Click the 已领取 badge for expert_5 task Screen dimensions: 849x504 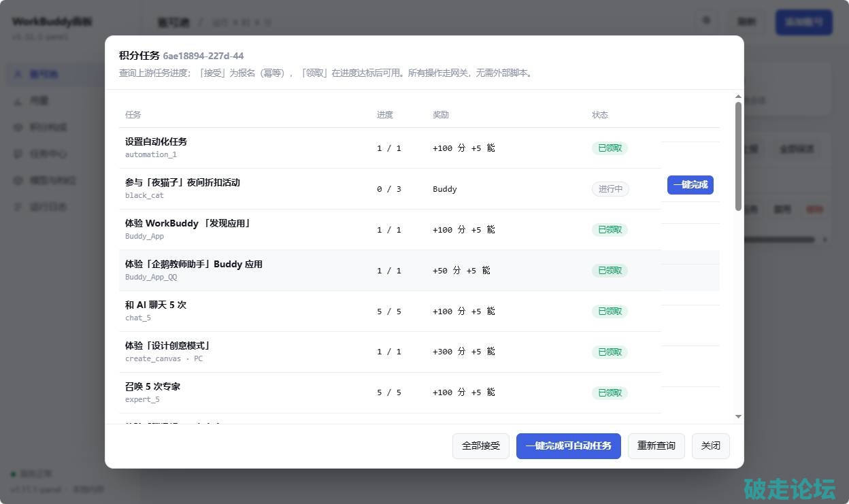[610, 393]
